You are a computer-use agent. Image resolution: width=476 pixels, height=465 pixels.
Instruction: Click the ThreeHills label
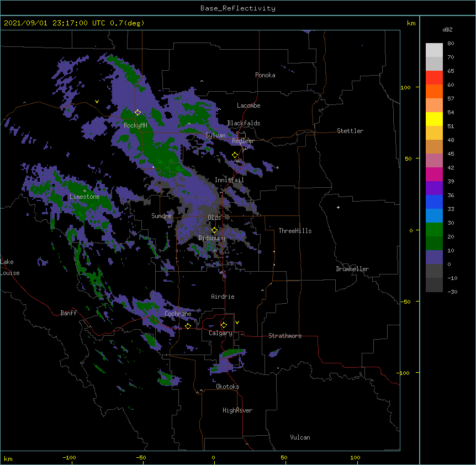[x=295, y=231]
